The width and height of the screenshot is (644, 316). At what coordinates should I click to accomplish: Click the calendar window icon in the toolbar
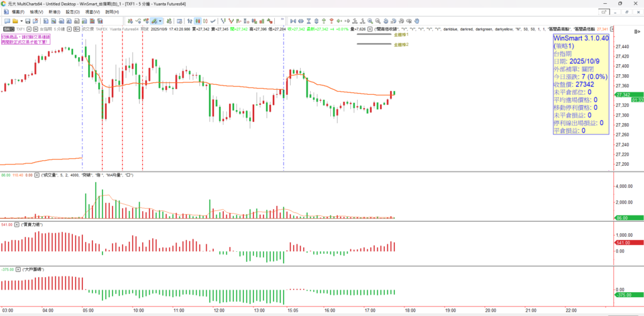[180, 21]
